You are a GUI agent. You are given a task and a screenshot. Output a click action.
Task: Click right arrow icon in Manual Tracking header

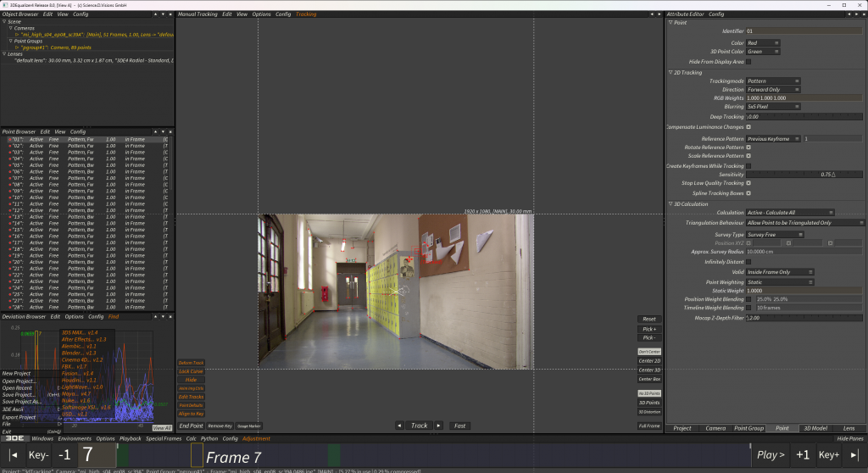[659, 14]
